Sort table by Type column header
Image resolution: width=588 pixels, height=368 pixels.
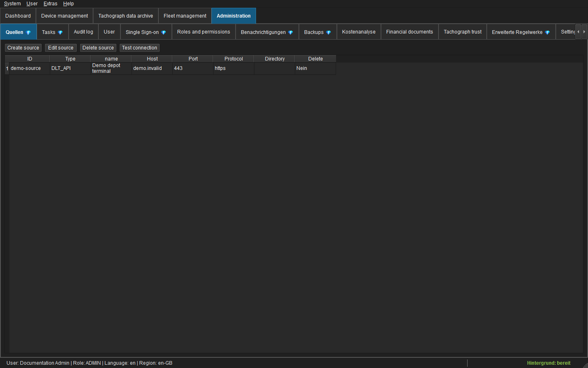tap(70, 59)
